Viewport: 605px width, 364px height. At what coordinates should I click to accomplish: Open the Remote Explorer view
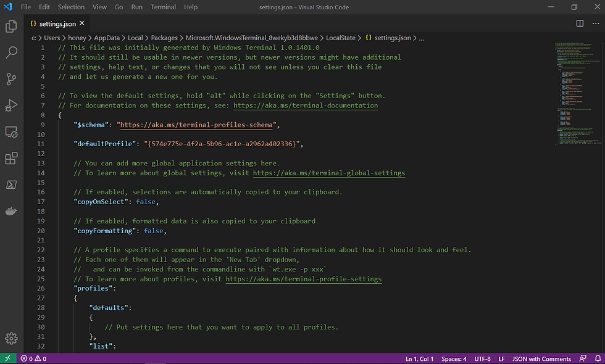click(x=11, y=132)
